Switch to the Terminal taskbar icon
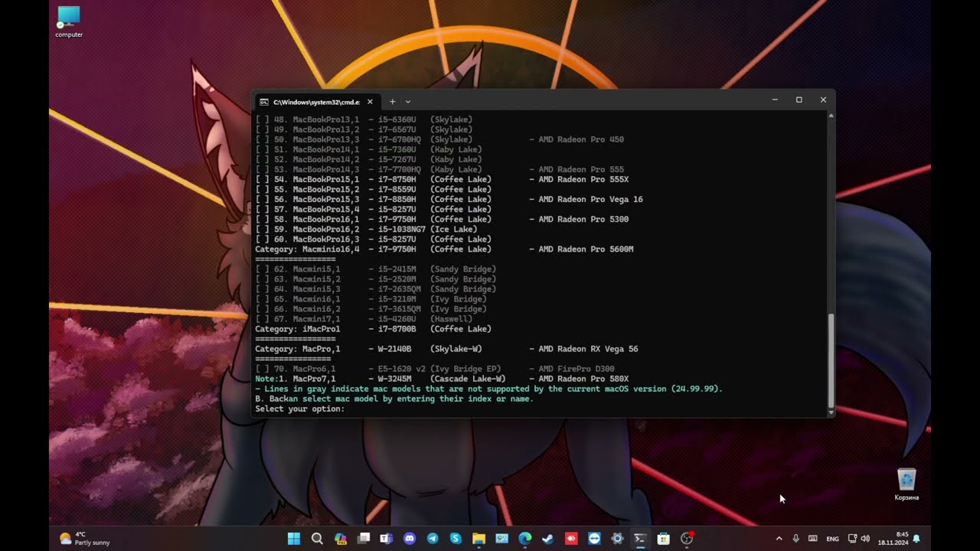Viewport: 980px width, 551px height. tap(640, 539)
